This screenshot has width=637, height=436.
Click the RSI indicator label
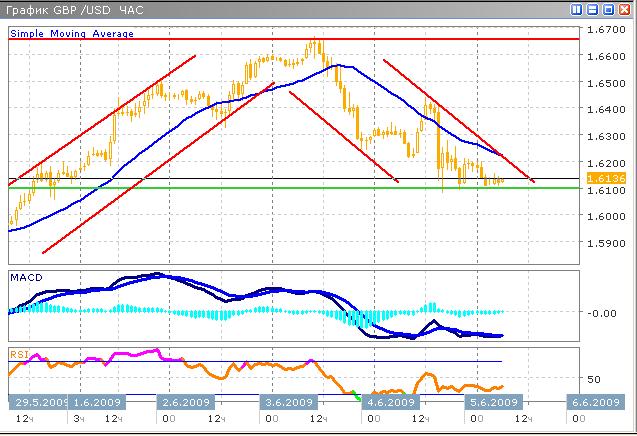[x=19, y=353]
